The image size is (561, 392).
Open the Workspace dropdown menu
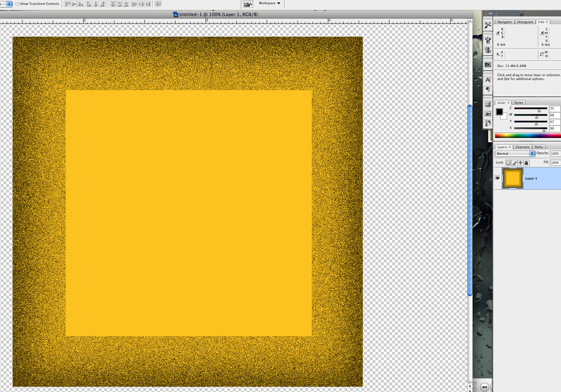coord(269,3)
